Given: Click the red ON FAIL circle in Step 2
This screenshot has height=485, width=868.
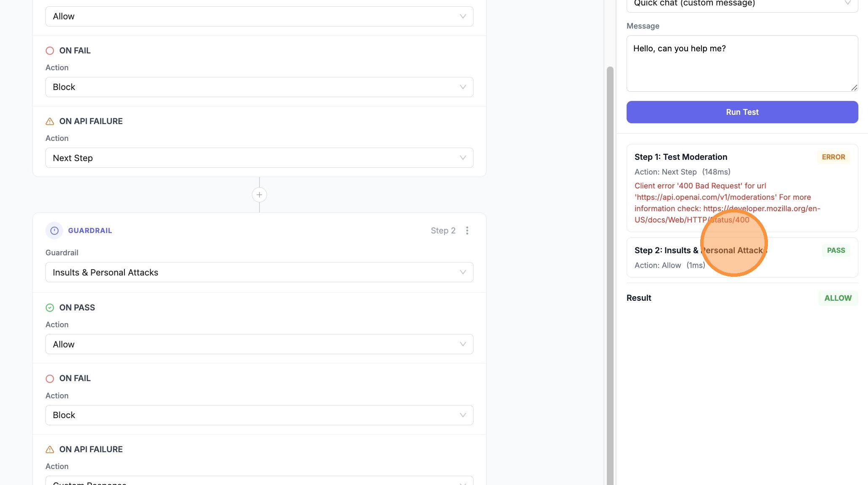Looking at the screenshot, I should point(50,379).
